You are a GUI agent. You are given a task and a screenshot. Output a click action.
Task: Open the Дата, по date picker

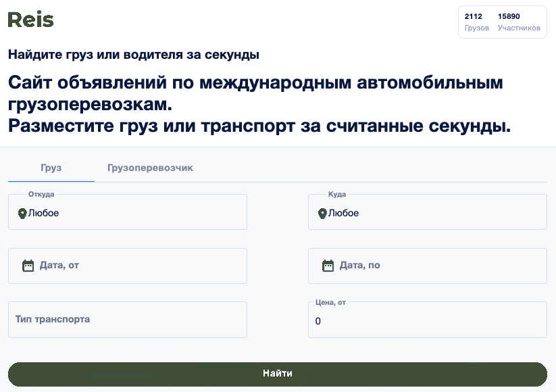point(428,266)
